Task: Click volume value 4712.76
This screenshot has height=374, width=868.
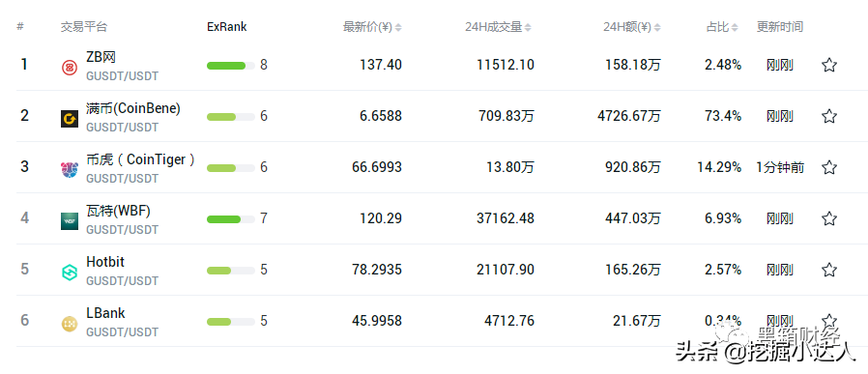Action: (509, 321)
